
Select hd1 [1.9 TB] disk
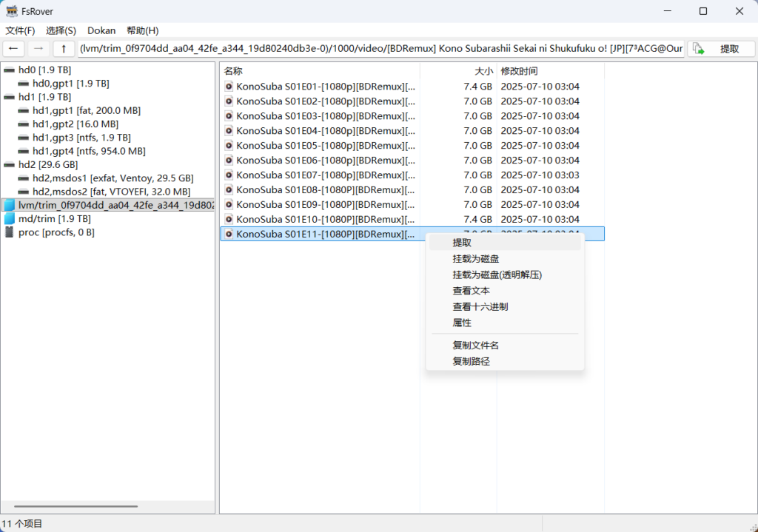44,97
